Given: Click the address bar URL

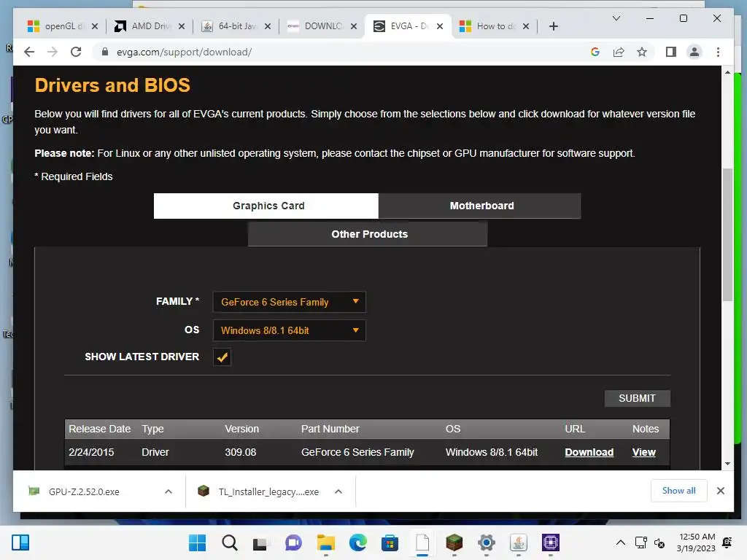Looking at the screenshot, I should 184,52.
